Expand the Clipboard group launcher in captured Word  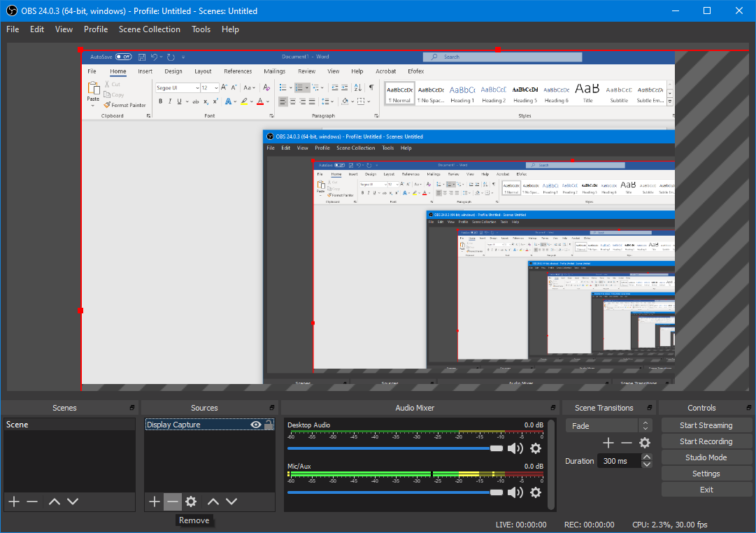tap(148, 116)
